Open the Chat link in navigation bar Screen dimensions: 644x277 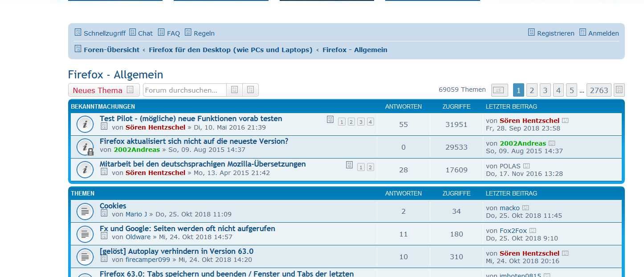point(141,33)
